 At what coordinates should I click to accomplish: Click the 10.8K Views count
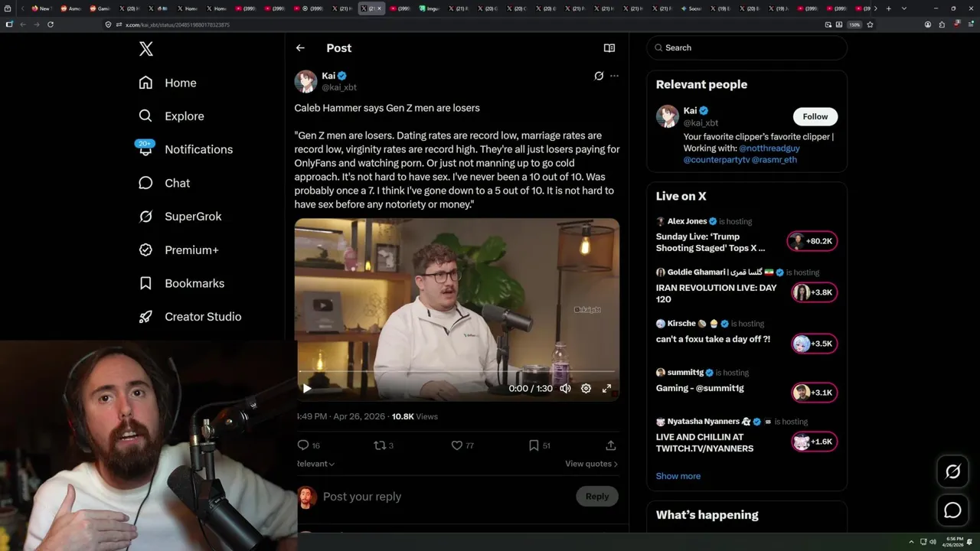tap(415, 416)
